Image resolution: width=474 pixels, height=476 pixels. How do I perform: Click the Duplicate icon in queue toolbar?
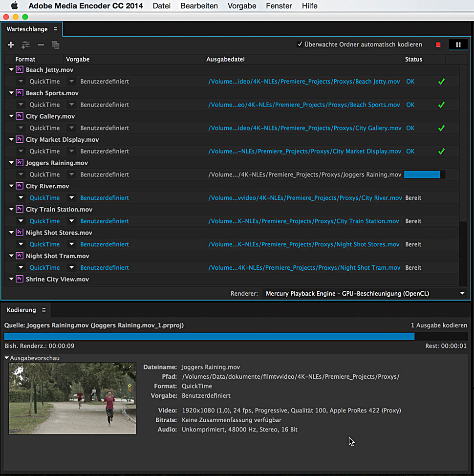(x=55, y=45)
